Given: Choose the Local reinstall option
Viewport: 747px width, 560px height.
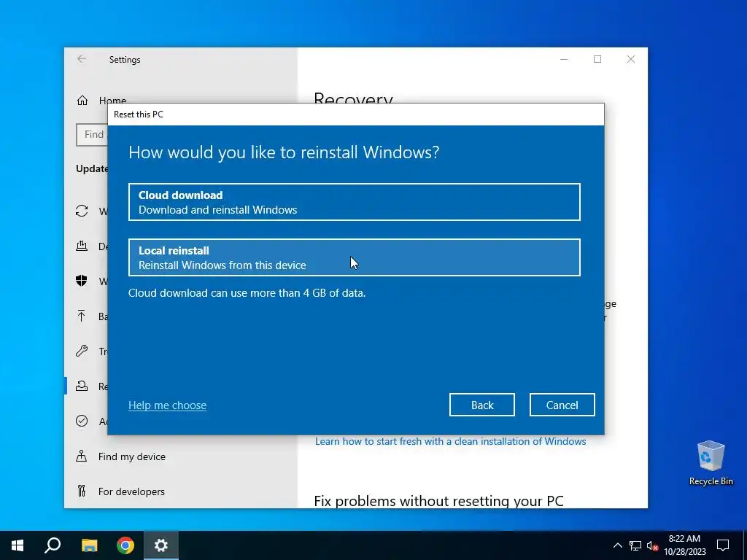Looking at the screenshot, I should pos(354,257).
